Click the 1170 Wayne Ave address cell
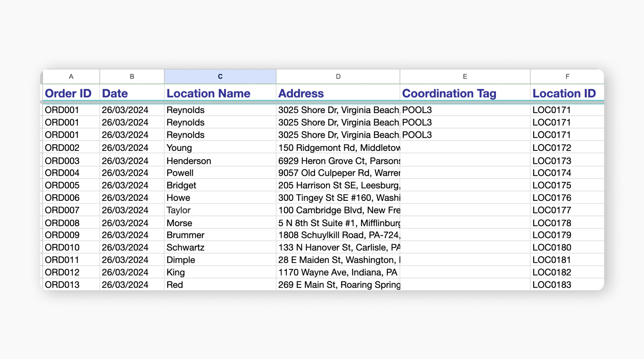This screenshot has height=359, width=644. click(337, 272)
